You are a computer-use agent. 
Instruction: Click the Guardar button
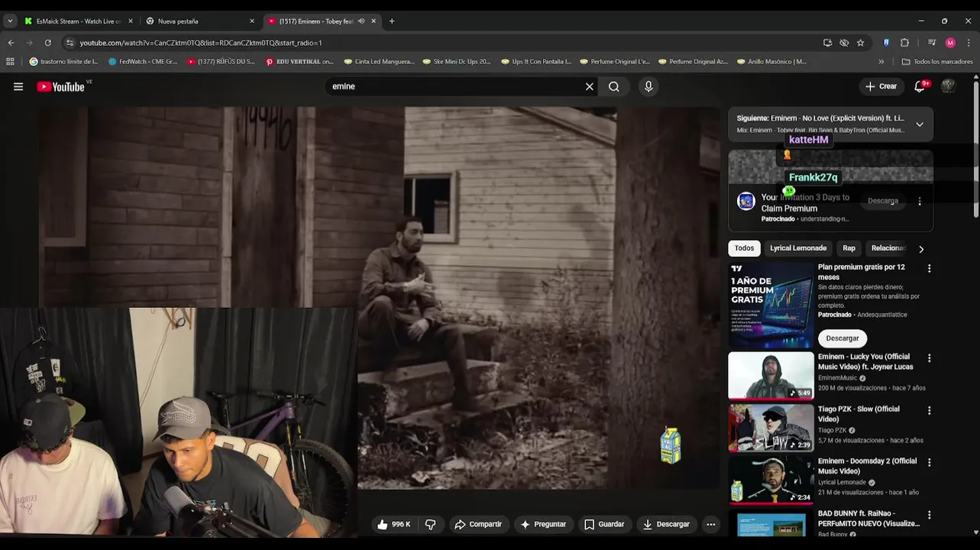point(604,524)
